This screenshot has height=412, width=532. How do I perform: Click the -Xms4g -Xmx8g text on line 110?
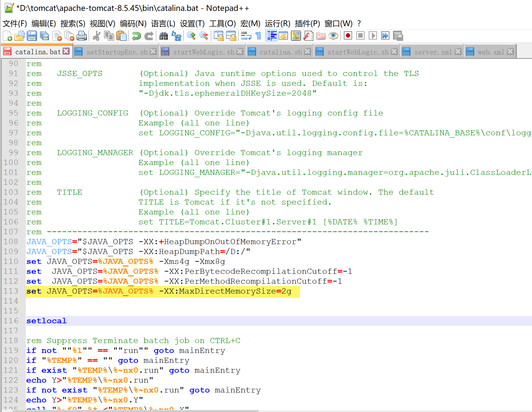point(192,261)
